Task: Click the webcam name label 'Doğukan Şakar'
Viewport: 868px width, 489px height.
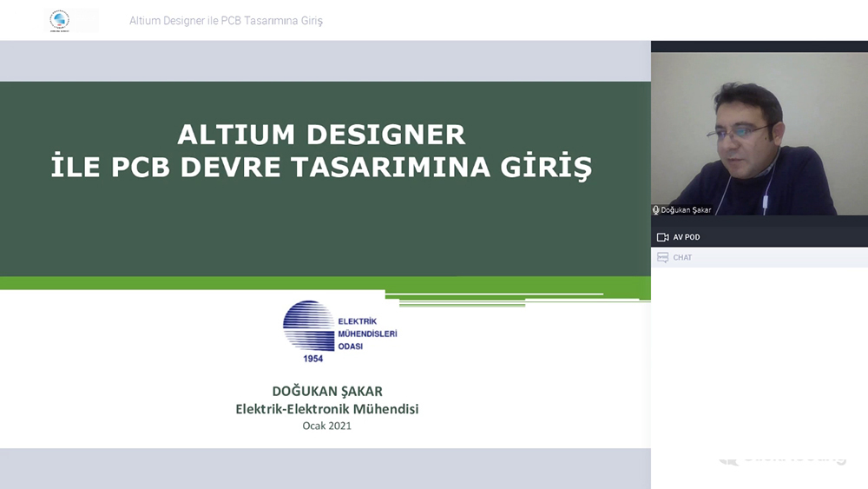Action: point(686,210)
